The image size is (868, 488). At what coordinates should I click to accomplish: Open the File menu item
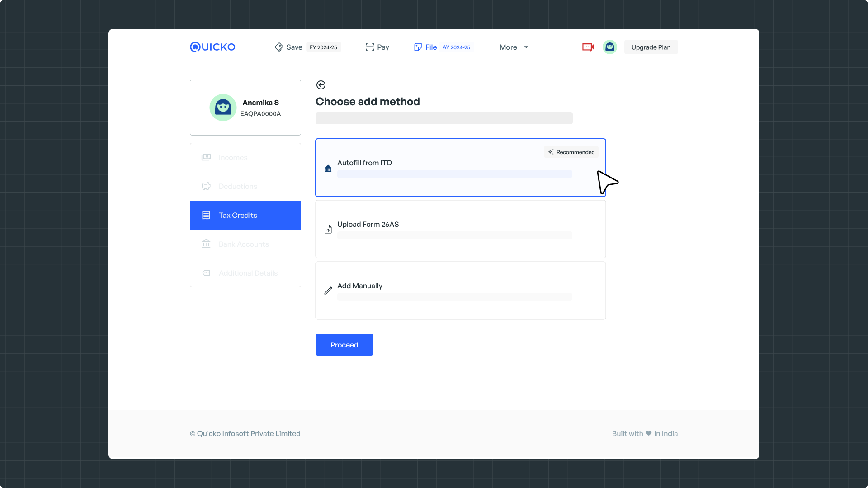[431, 47]
